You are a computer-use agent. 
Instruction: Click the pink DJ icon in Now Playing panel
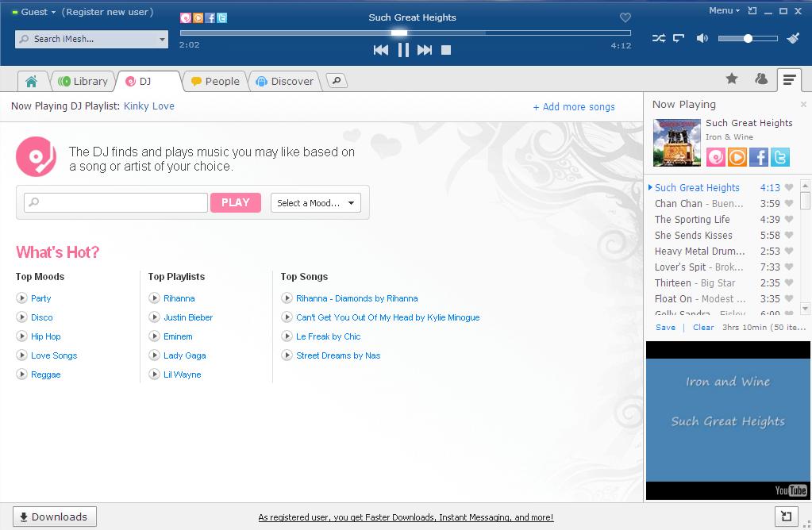coord(716,157)
